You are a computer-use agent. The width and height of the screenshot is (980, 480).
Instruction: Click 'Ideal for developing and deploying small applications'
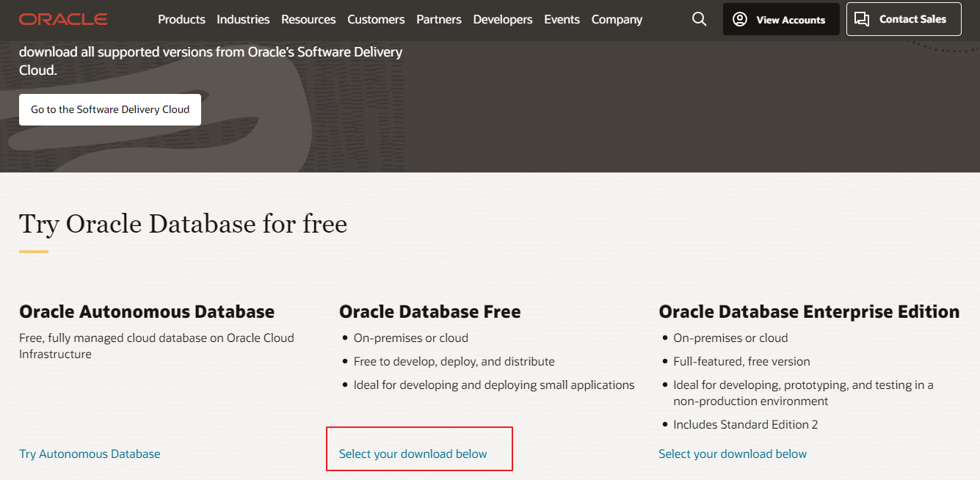[x=494, y=385]
